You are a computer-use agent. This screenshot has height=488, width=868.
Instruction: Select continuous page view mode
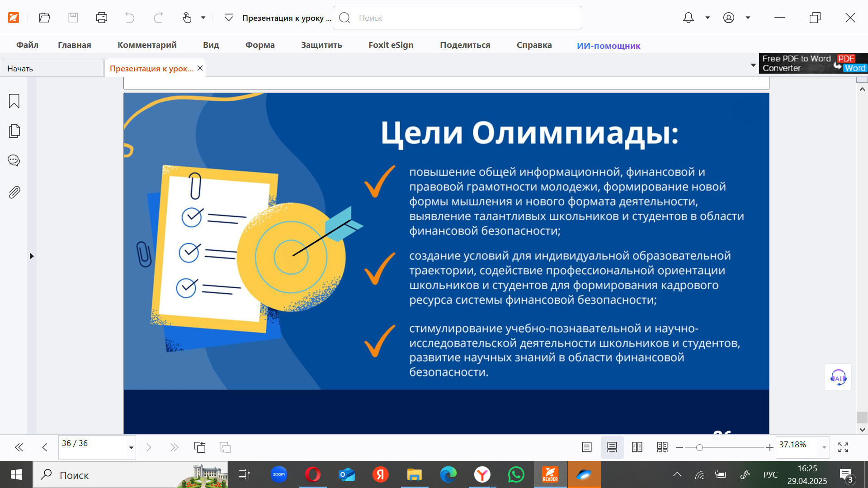pos(612,447)
